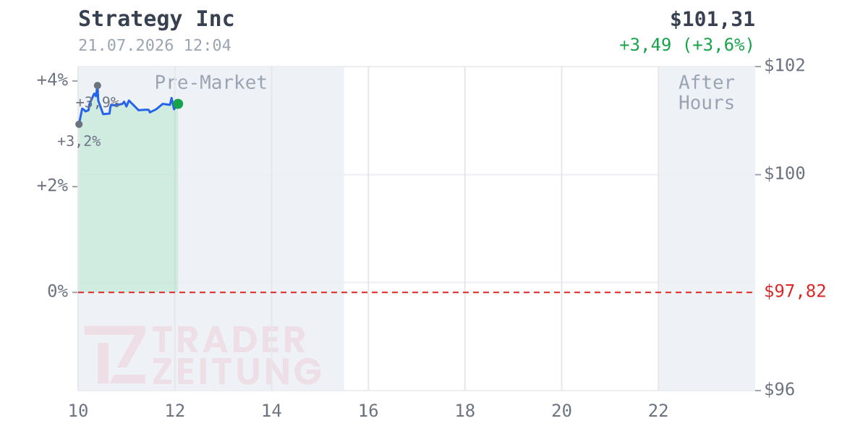Click hour 16 on time axis
Image resolution: width=868 pixels, height=434 pixels.
(x=368, y=411)
